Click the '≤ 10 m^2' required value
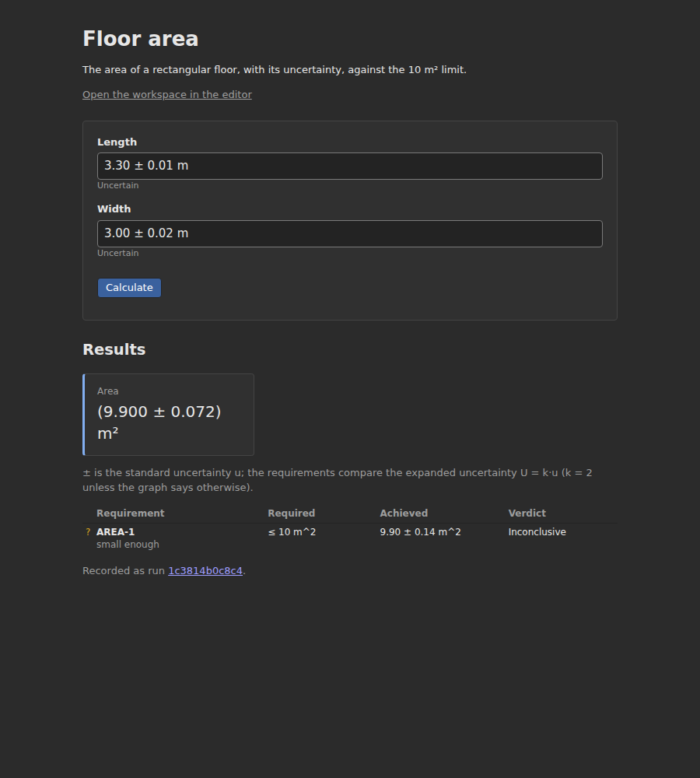 tap(292, 532)
